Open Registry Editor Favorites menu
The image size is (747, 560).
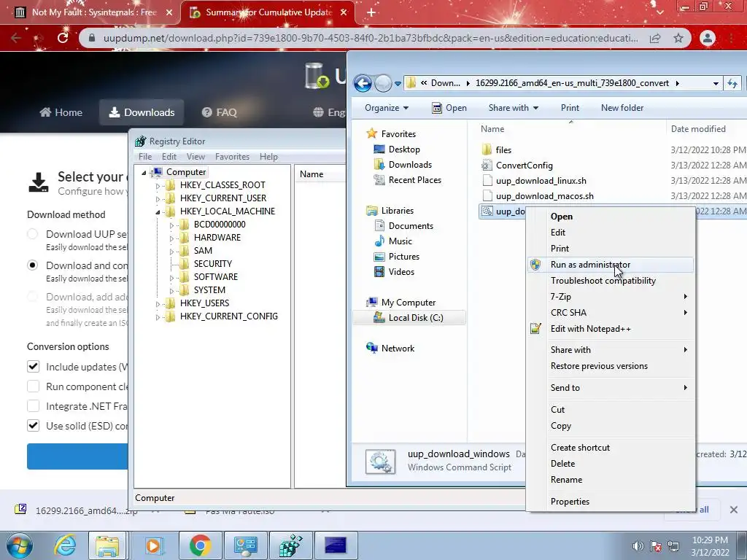click(232, 157)
